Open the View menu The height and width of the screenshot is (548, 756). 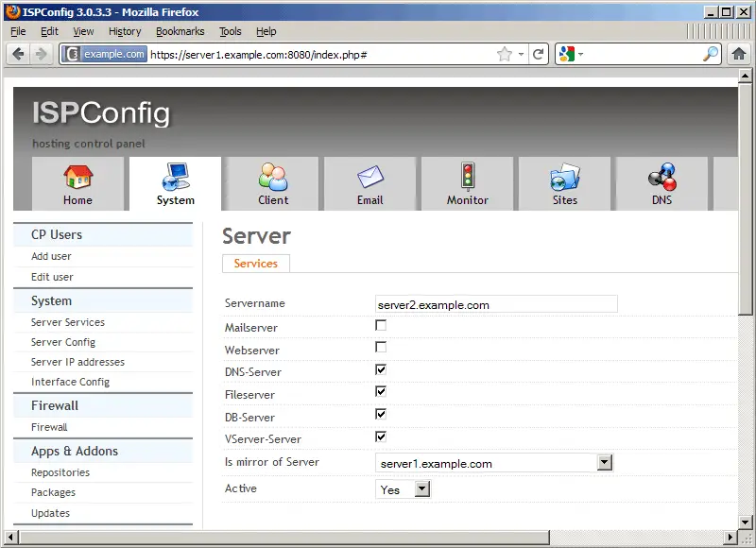point(83,31)
